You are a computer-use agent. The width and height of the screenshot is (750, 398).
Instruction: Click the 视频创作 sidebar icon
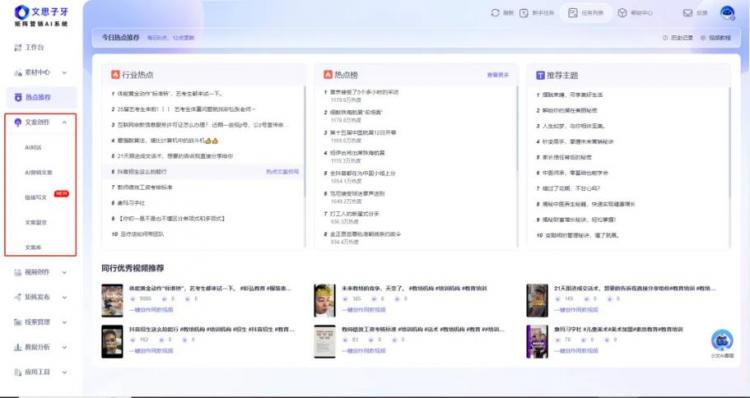18,272
